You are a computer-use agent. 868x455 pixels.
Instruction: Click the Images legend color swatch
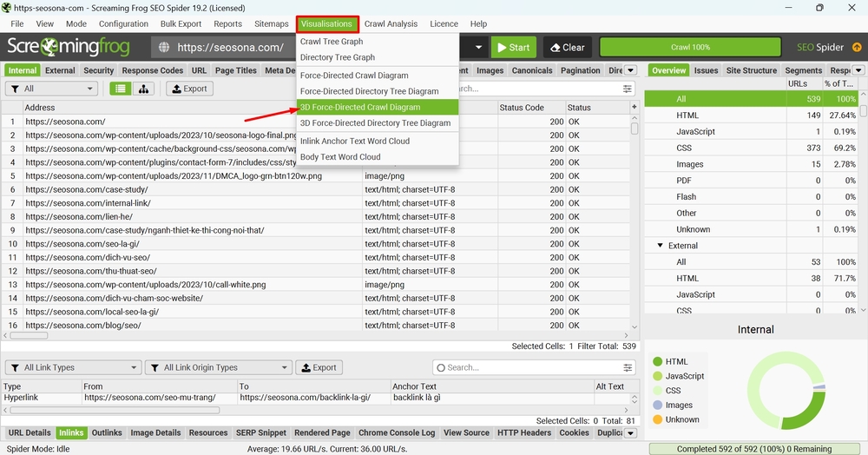pyautogui.click(x=657, y=406)
